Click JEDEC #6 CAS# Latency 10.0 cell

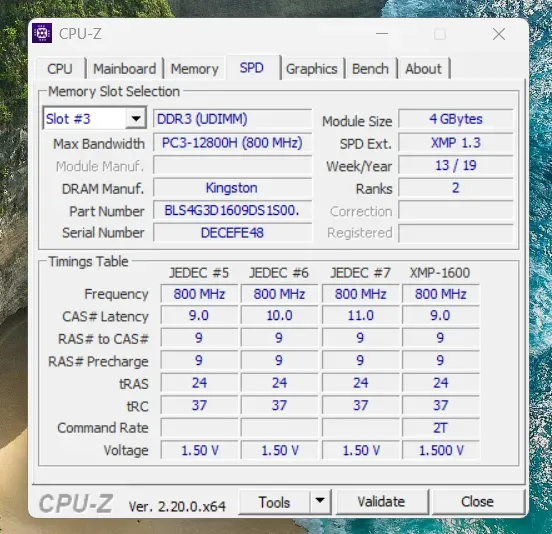[280, 315]
